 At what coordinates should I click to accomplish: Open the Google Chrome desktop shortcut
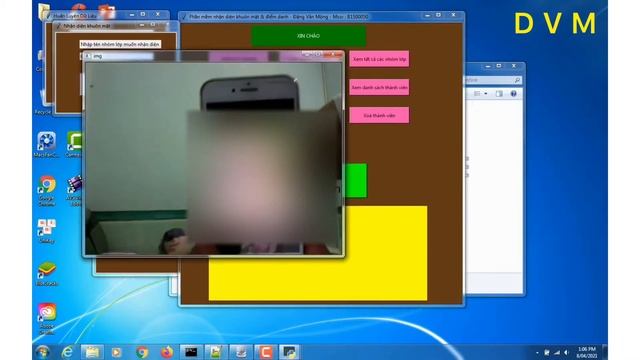[47, 191]
